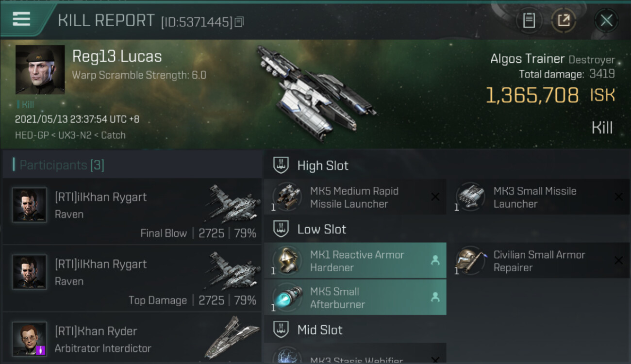Click the MK1 Reactive Armor Hardener item
This screenshot has width=631, height=364.
pos(355,261)
